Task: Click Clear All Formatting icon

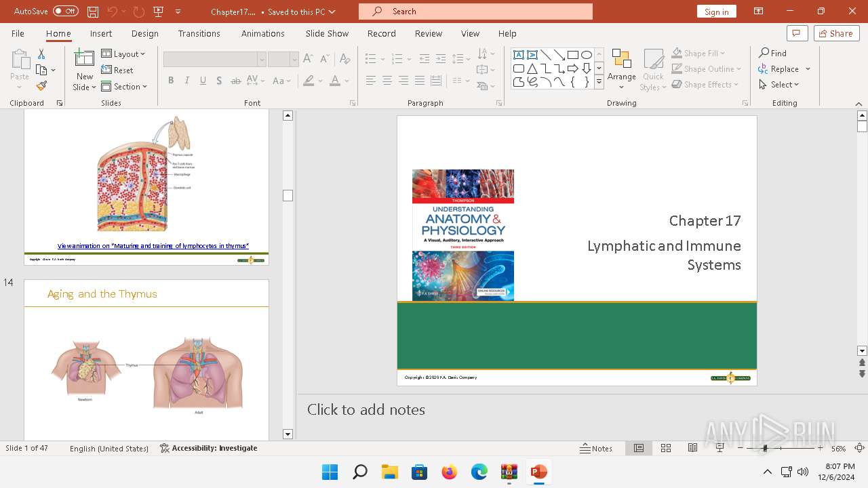Action: pos(344,59)
